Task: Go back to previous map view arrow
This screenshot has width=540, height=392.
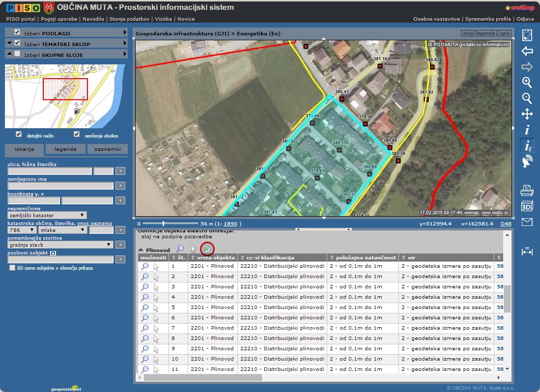Action: click(527, 51)
